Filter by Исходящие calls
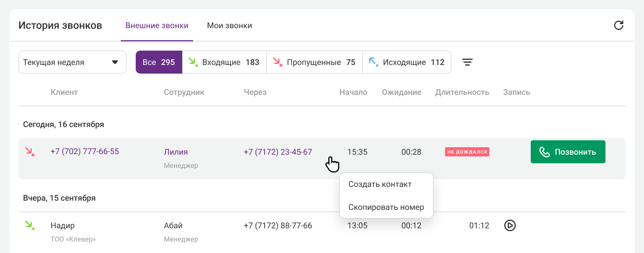 [407, 62]
